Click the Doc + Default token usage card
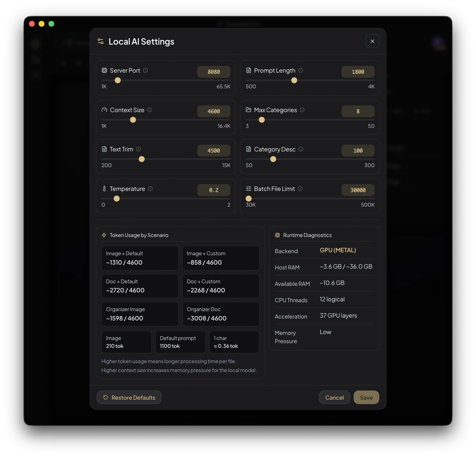476x457 pixels. click(x=140, y=286)
